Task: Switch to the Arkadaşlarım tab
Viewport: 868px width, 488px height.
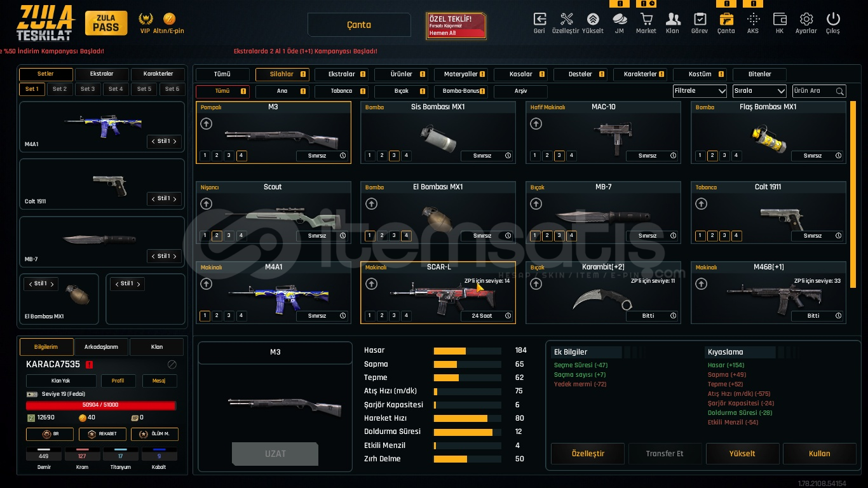Action: pos(102,347)
